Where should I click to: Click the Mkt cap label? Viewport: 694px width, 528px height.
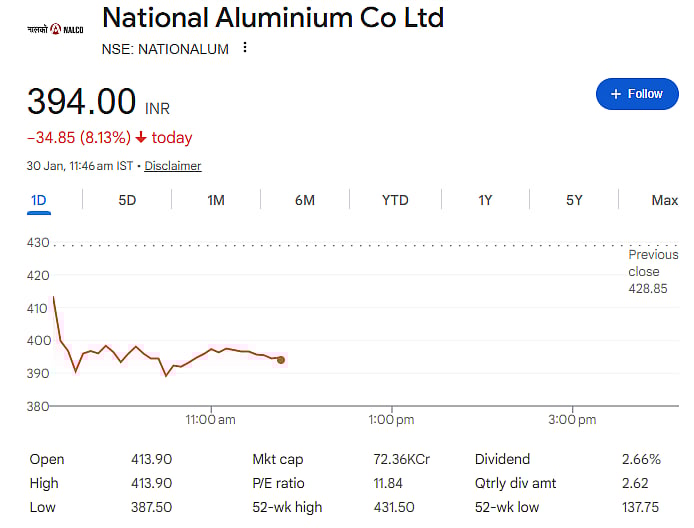pos(279,459)
